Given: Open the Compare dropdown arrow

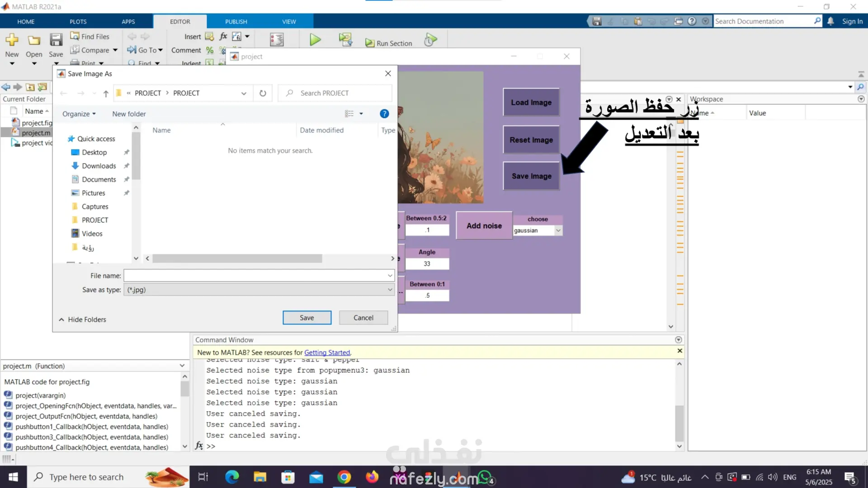Looking at the screenshot, I should pos(115,50).
